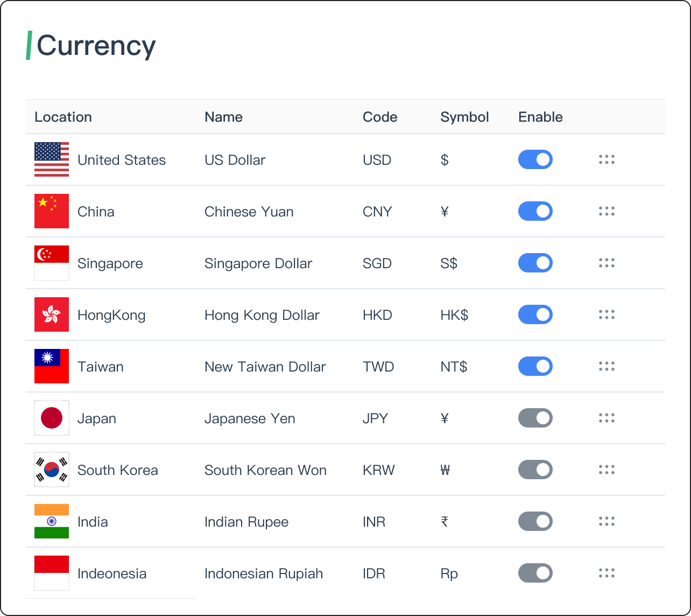The image size is (691, 616).
Task: Enable the Indian Rupee currency
Action: point(535,521)
